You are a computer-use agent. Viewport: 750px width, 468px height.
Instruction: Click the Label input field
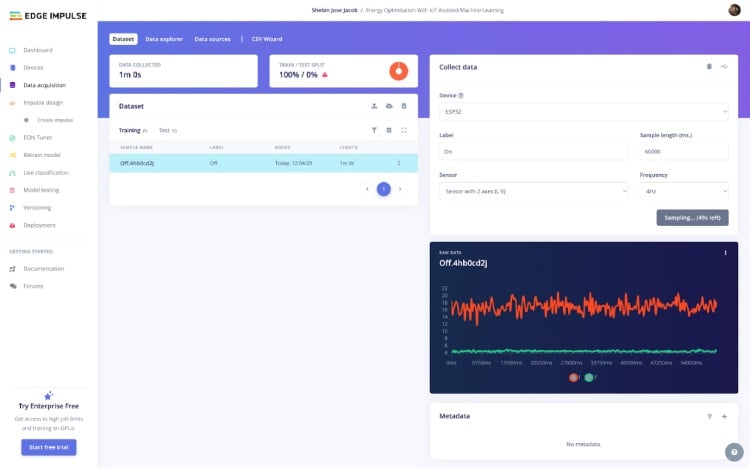(x=534, y=151)
